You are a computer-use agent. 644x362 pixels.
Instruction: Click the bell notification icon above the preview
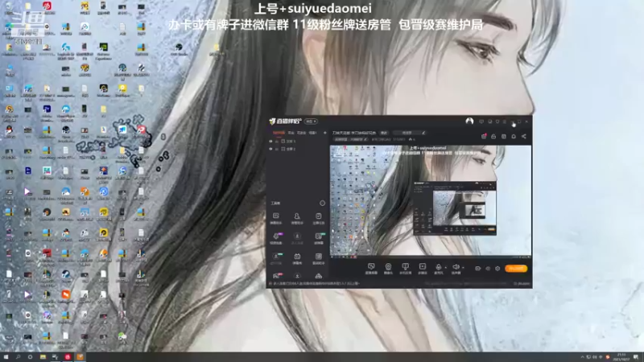(x=514, y=136)
